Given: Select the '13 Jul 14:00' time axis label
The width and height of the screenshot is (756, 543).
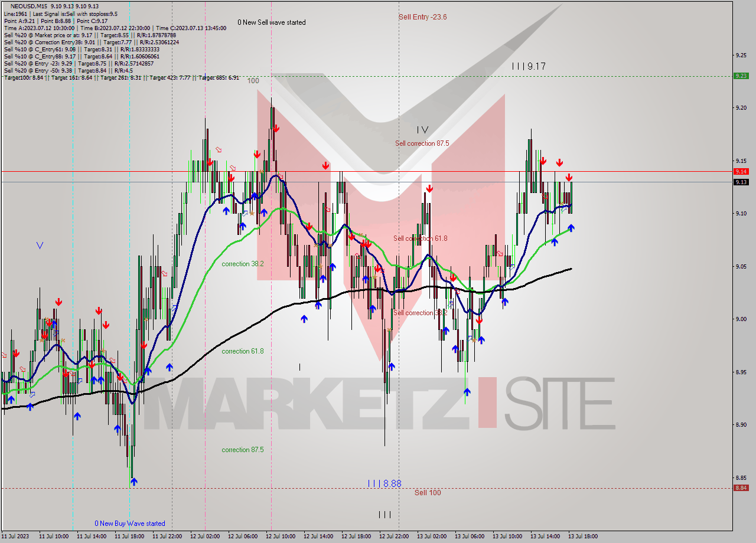Looking at the screenshot, I should pyautogui.click(x=545, y=537).
